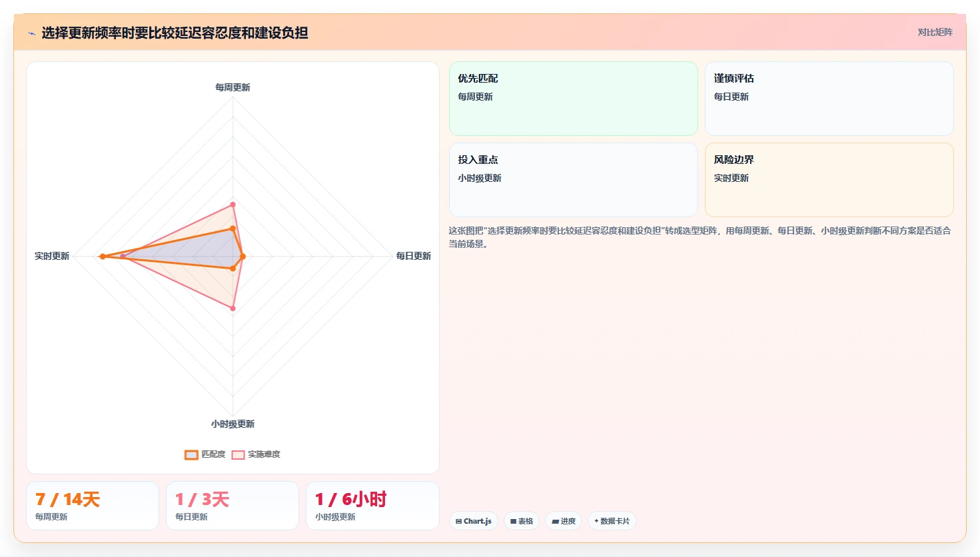Click the orange 匹配度 legend color box
Viewport: 980px width, 557px height.
tap(191, 454)
